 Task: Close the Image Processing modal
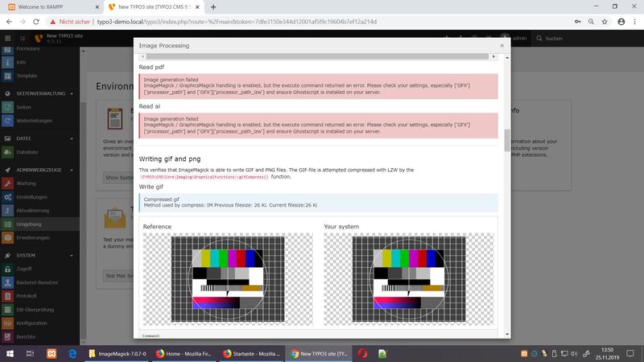pyautogui.click(x=502, y=46)
